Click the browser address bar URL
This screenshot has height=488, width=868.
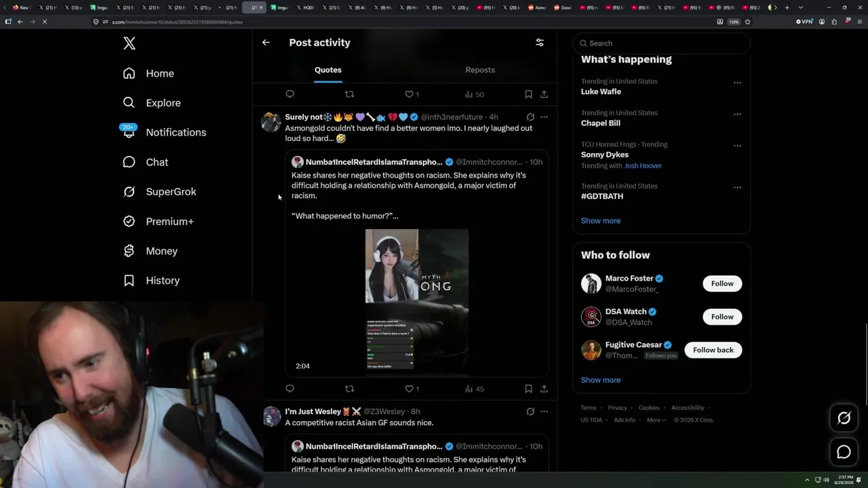pyautogui.click(x=177, y=22)
